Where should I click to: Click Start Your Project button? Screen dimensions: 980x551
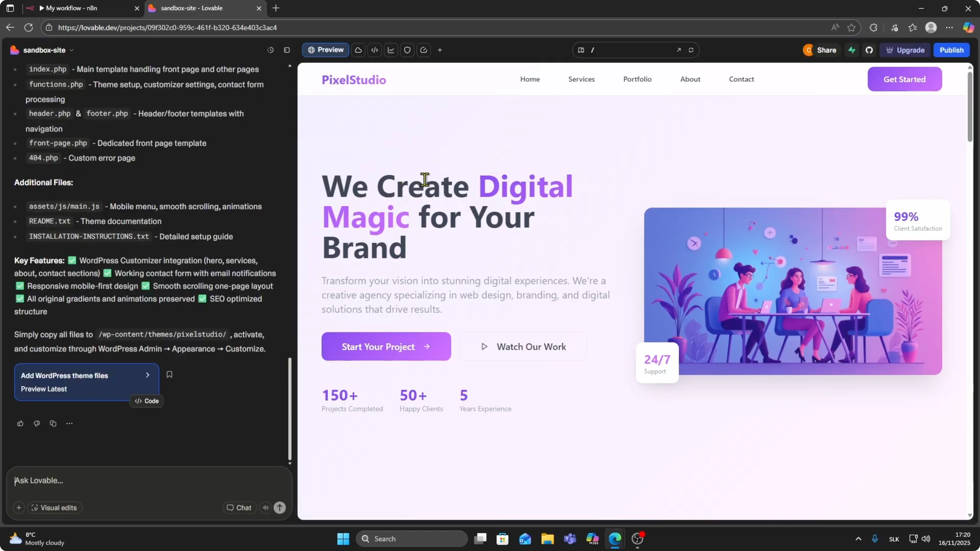coord(386,346)
